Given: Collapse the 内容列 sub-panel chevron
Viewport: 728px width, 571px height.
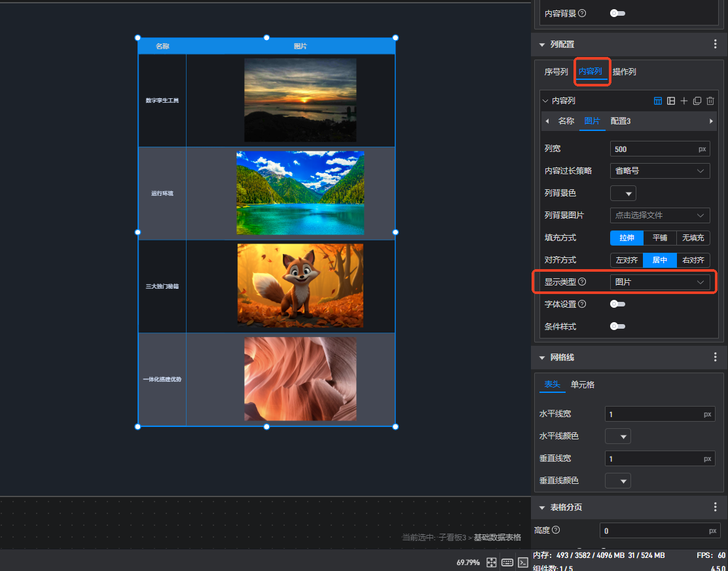Looking at the screenshot, I should [x=545, y=101].
